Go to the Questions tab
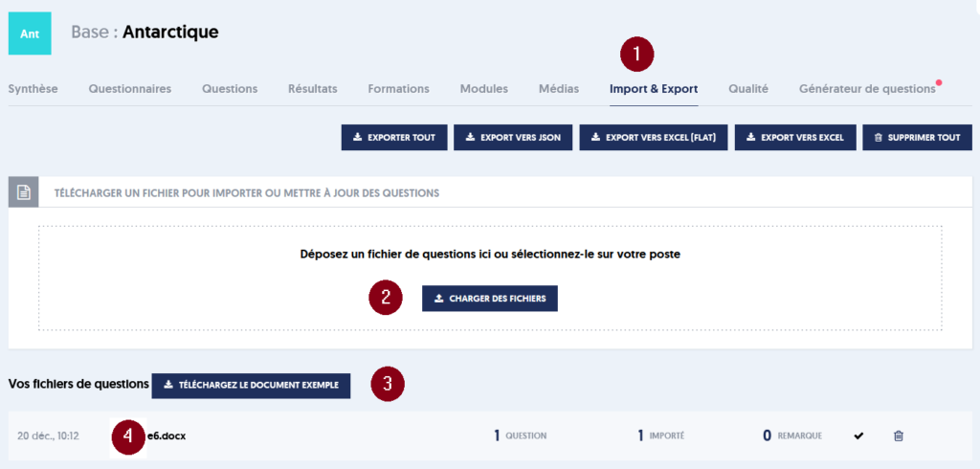Image resolution: width=980 pixels, height=469 pixels. click(230, 89)
